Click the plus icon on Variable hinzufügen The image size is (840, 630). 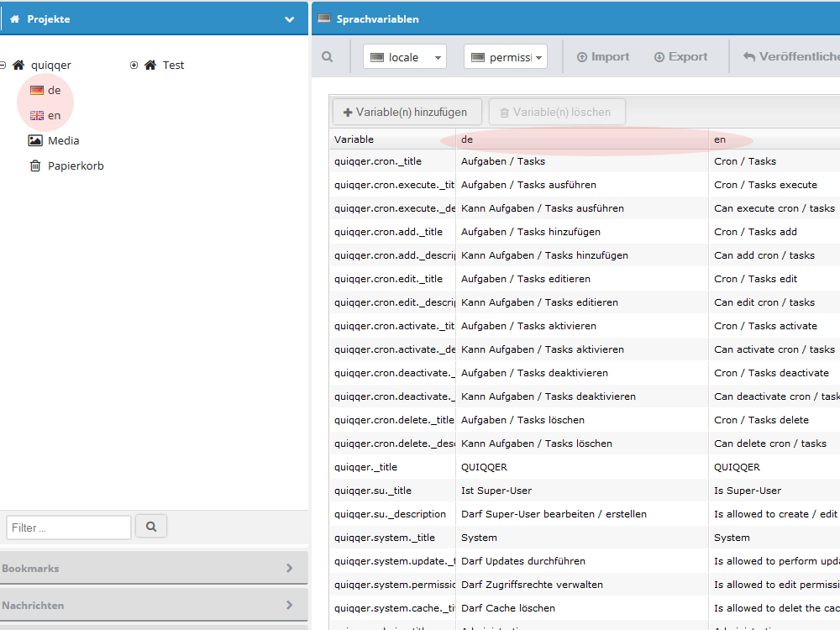(348, 113)
